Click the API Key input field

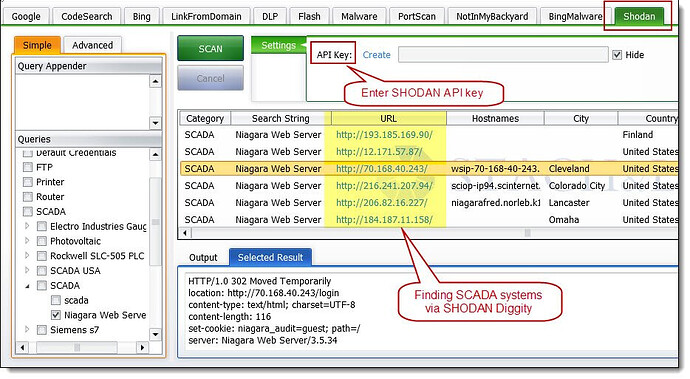tap(503, 55)
